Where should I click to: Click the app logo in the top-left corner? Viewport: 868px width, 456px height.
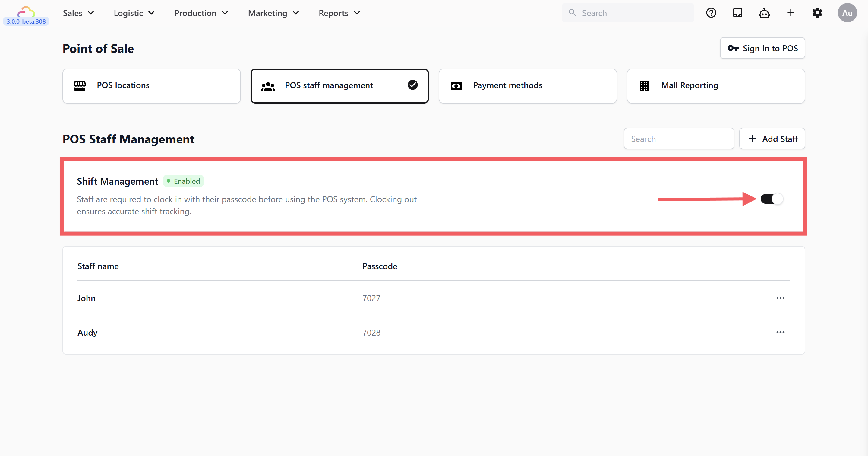point(26,11)
